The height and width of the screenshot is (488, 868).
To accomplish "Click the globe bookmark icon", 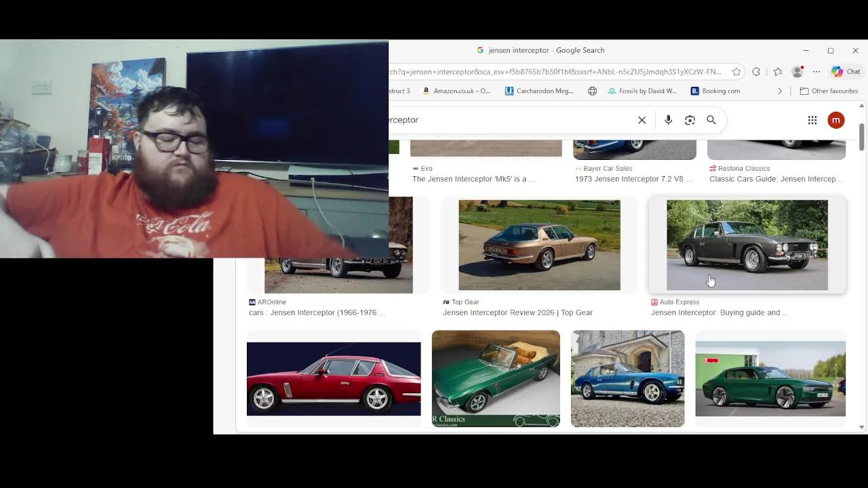I will [592, 91].
